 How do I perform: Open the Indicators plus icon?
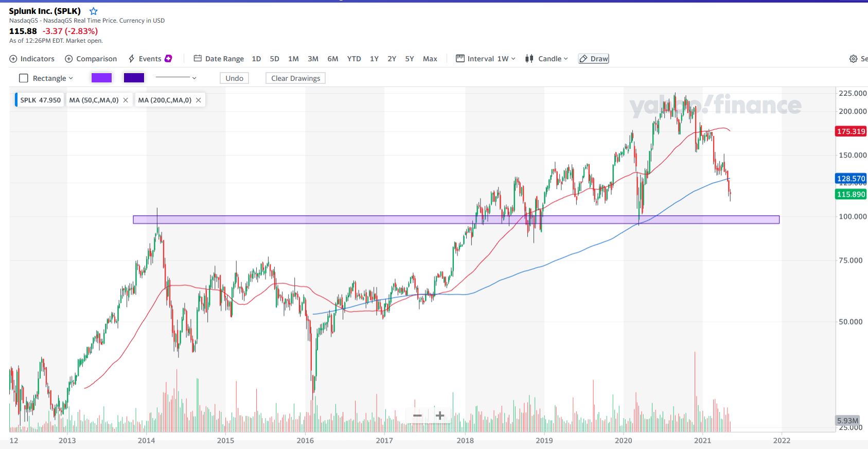13,59
